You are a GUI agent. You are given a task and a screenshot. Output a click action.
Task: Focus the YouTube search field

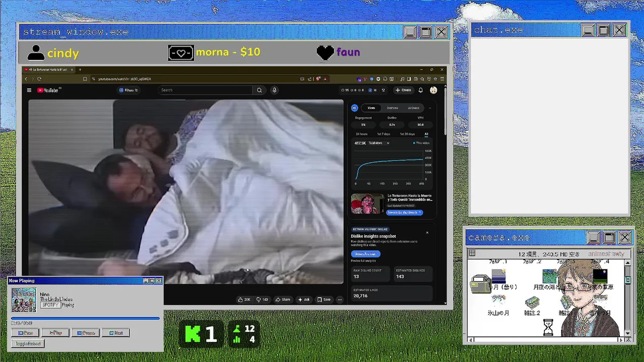click(205, 90)
